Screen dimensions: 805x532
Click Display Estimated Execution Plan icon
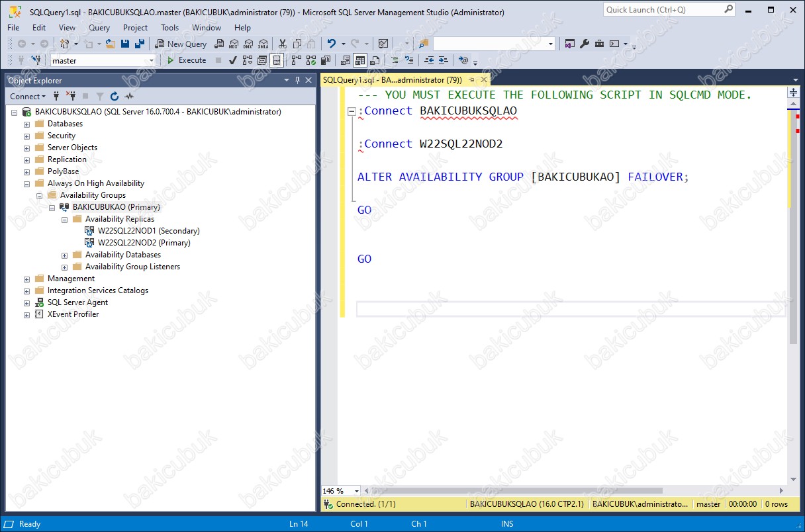coord(248,60)
